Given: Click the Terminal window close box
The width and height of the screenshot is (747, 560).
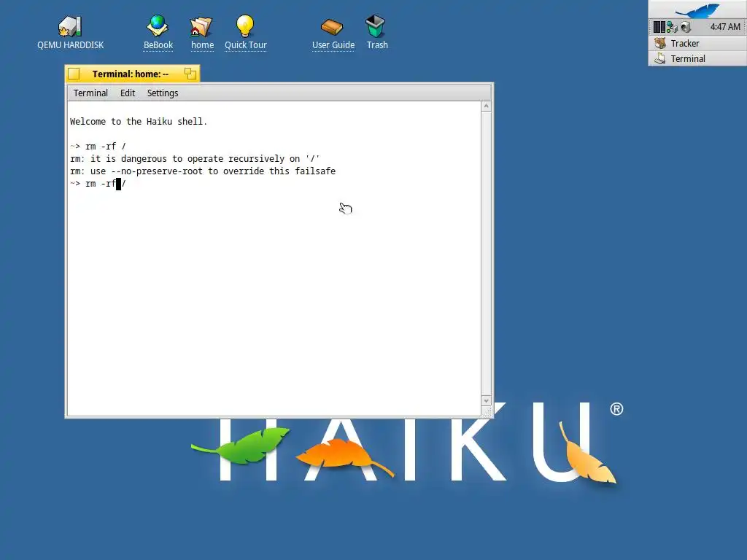Looking at the screenshot, I should (74, 74).
